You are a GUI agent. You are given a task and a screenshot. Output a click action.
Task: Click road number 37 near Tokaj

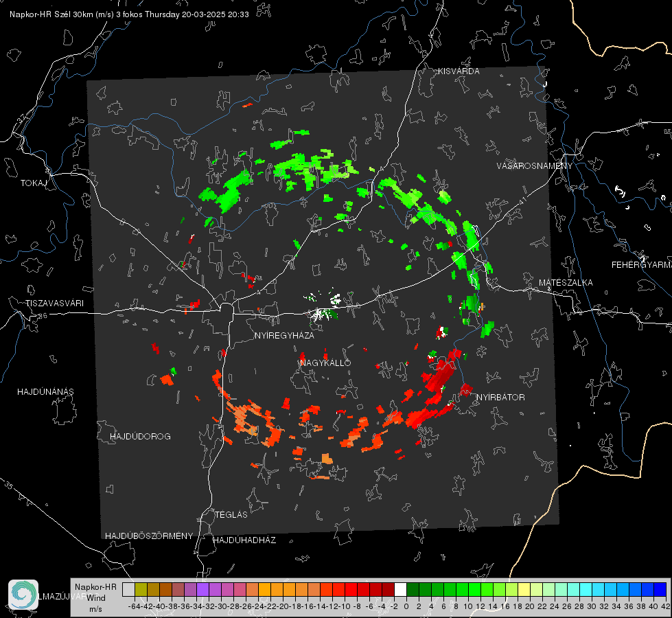click(22, 117)
